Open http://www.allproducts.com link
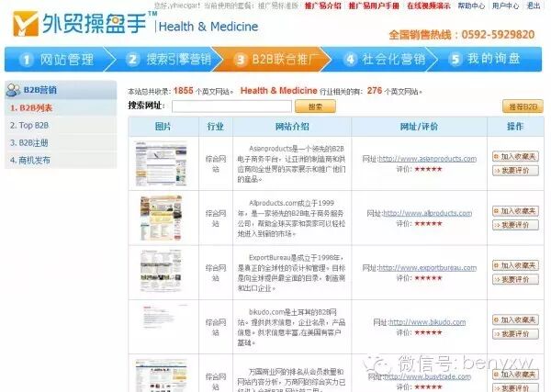 point(427,213)
